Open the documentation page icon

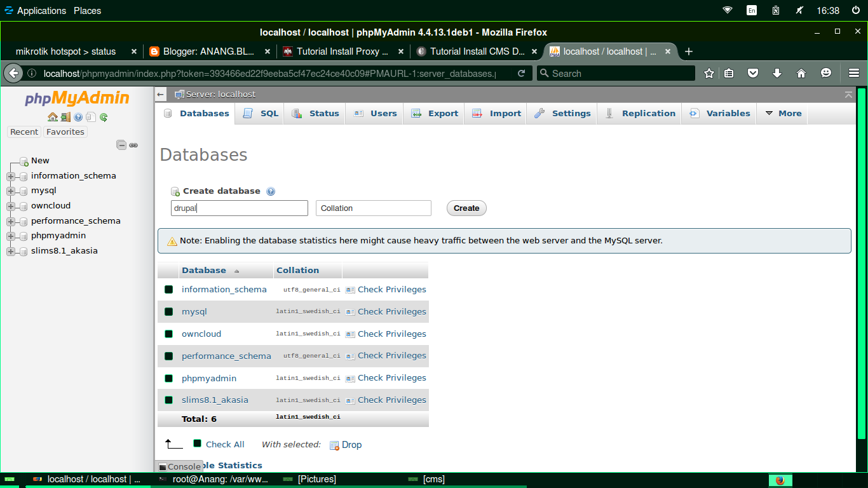click(91, 117)
